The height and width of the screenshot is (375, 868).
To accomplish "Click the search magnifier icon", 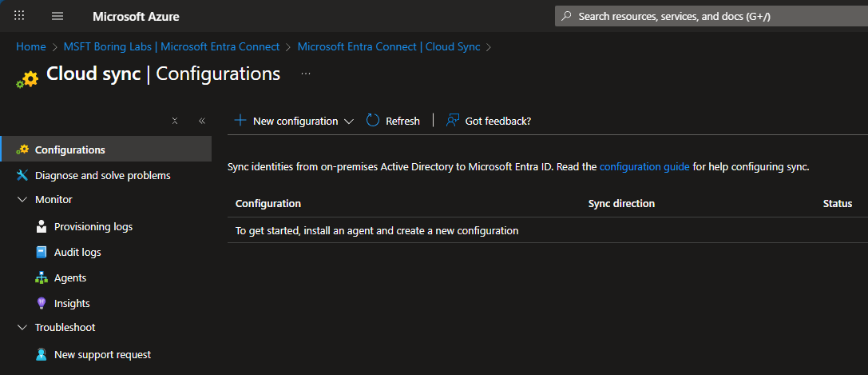I will click(x=566, y=16).
